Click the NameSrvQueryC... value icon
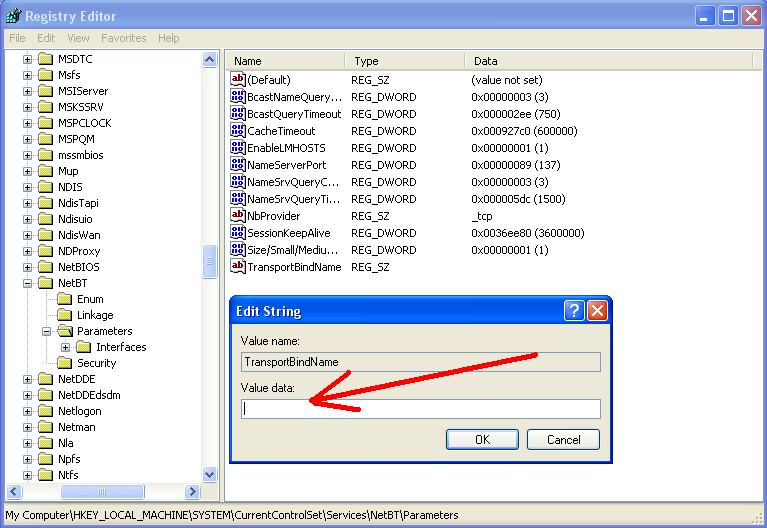 click(x=238, y=182)
